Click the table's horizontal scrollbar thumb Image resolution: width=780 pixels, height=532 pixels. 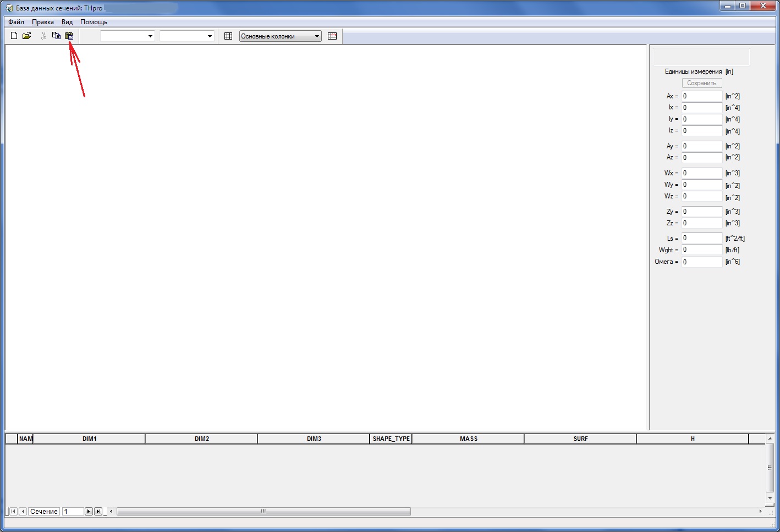tap(263, 511)
